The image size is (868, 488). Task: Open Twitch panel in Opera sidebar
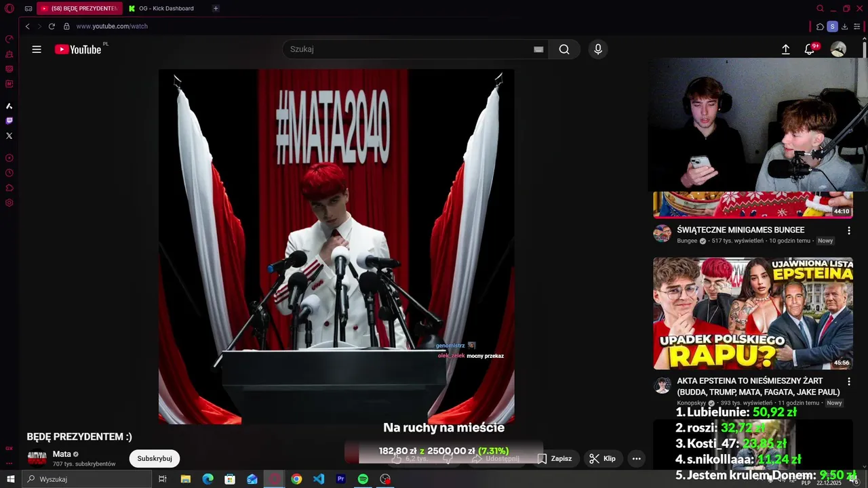point(9,121)
